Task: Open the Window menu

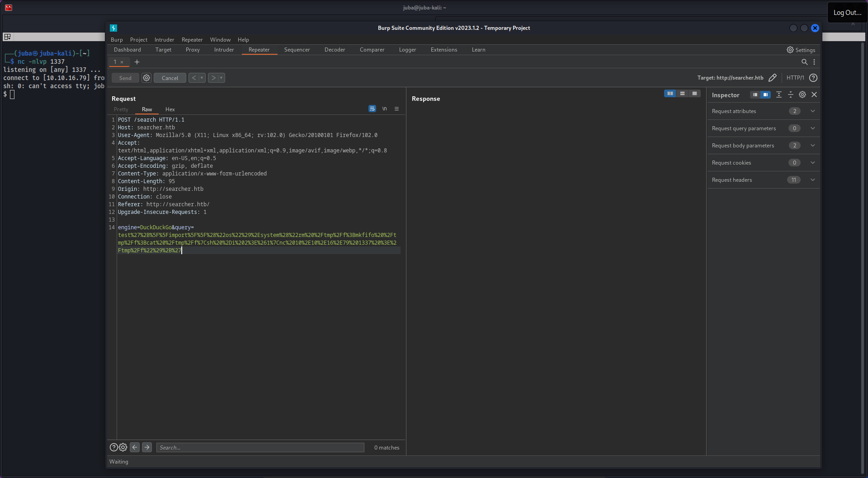Action: click(x=220, y=40)
